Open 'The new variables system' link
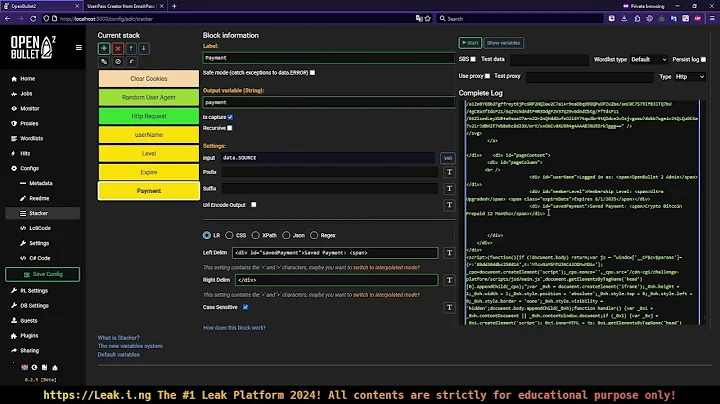 [130, 346]
